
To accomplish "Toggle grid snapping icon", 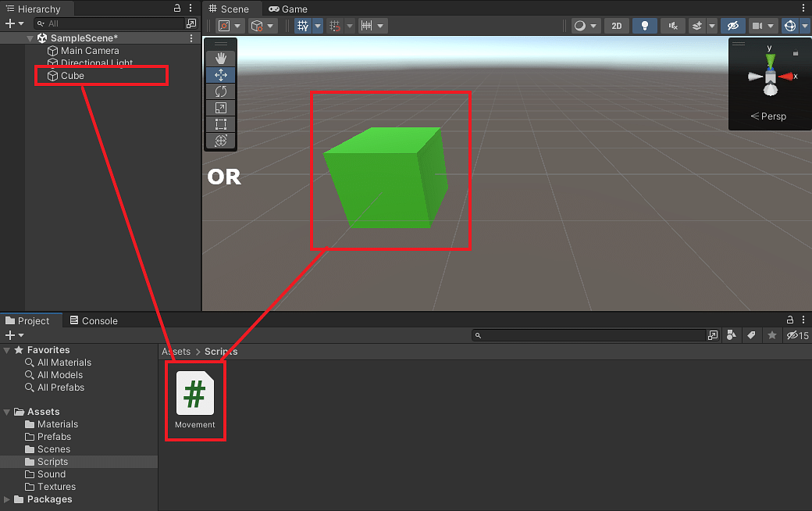I will click(x=335, y=26).
